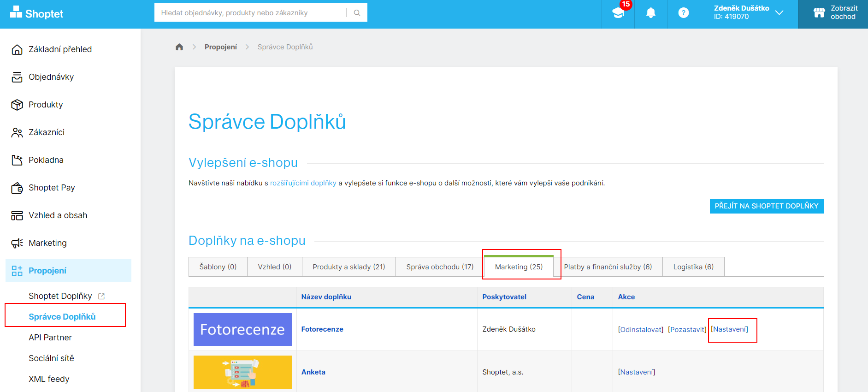Click the Anketa addon thumbnail
This screenshot has width=868, height=392.
tap(242, 372)
